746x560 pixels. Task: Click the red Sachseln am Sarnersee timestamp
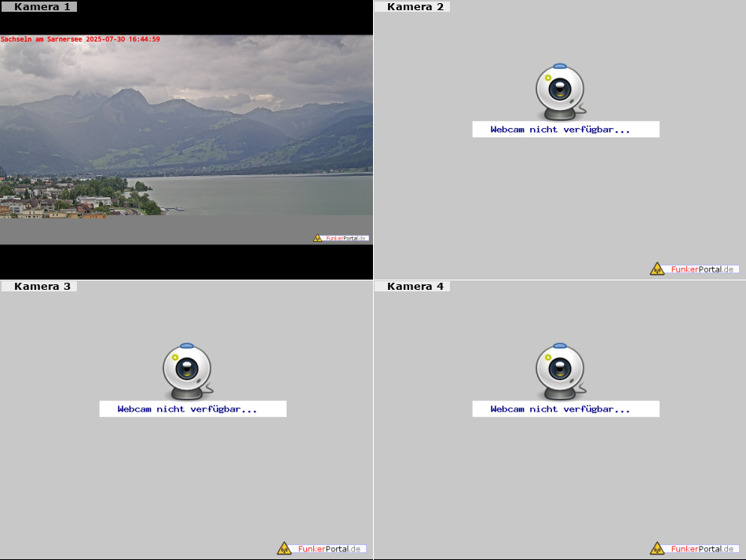click(x=80, y=39)
